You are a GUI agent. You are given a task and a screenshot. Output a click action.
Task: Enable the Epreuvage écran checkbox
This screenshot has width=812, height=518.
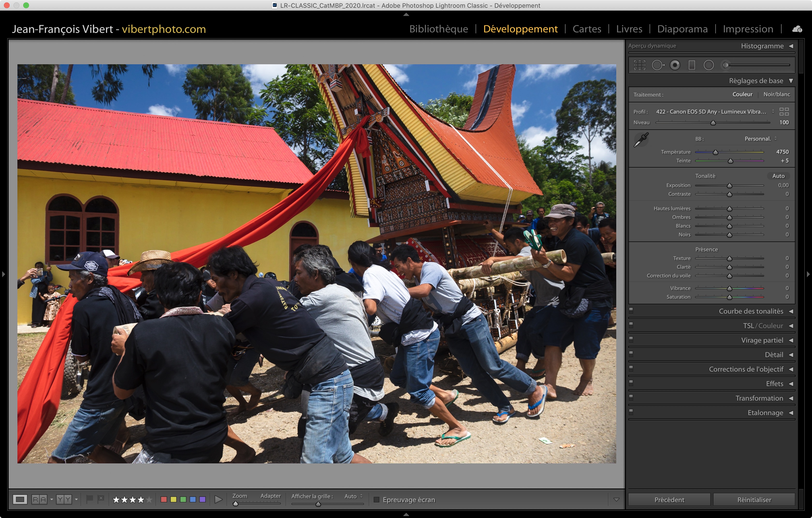[x=377, y=499]
